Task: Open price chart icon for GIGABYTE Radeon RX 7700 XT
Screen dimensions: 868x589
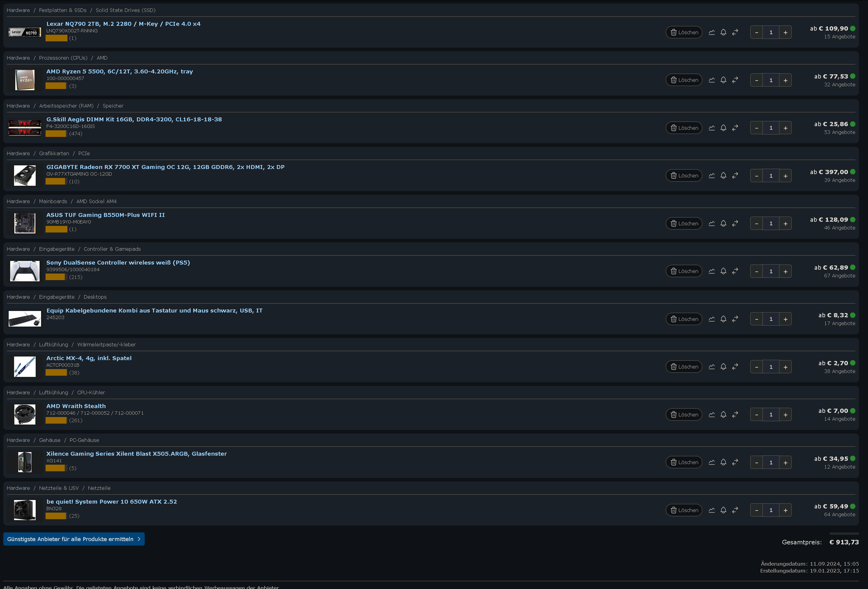Action: [x=712, y=176]
